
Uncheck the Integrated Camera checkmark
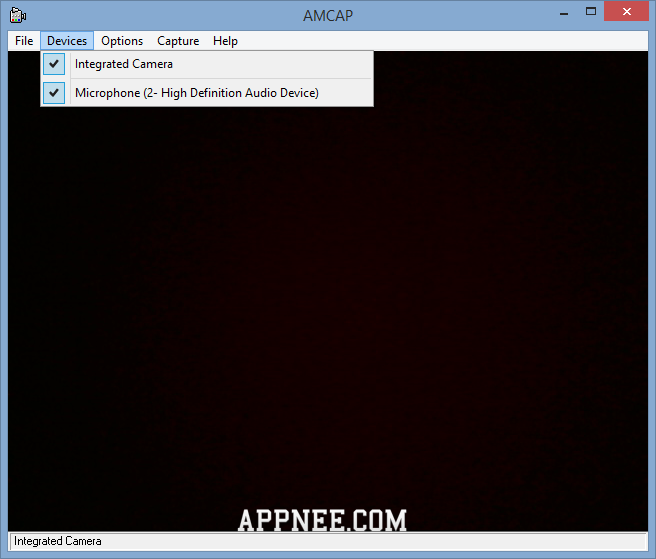tap(54, 64)
